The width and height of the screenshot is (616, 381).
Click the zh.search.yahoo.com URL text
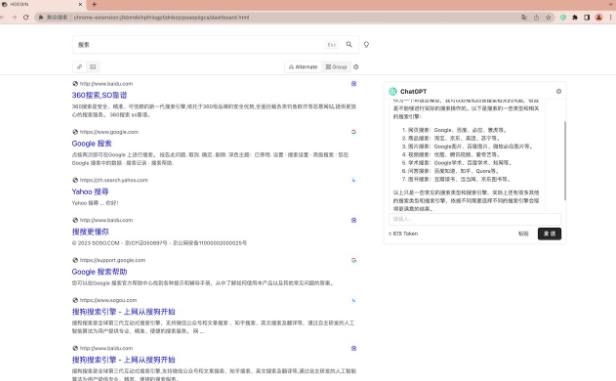(x=114, y=180)
